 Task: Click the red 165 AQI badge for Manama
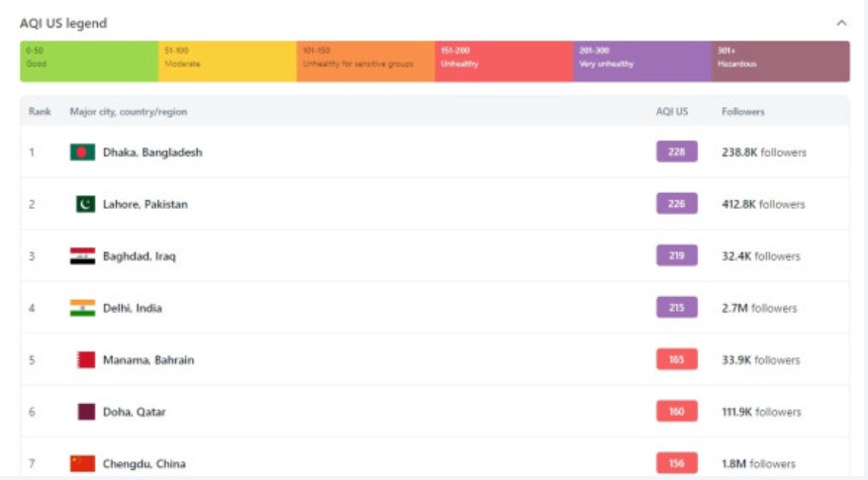point(676,360)
